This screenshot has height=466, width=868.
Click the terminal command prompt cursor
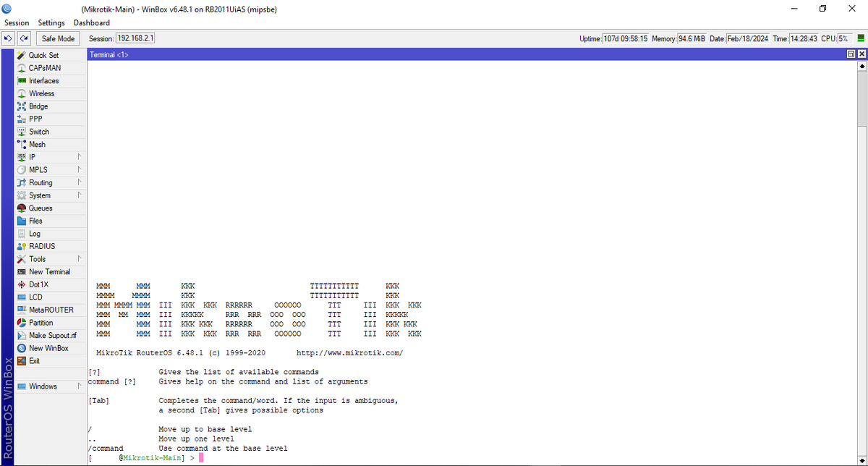(201, 458)
